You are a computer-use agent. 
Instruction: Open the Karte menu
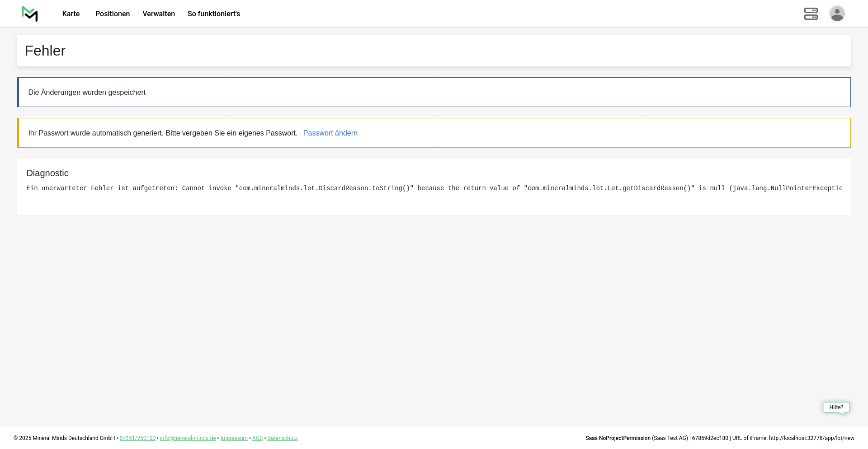coord(71,14)
